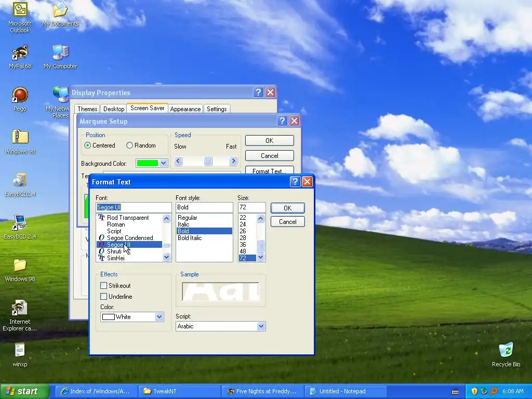Select the winxp text file icon
Image resolution: width=532 pixels, height=399 pixels.
click(x=20, y=355)
